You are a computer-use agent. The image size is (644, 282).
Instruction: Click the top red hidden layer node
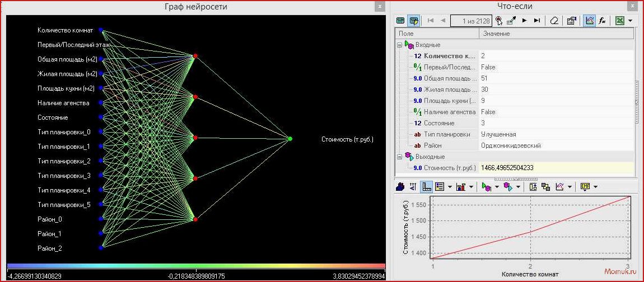tap(195, 56)
